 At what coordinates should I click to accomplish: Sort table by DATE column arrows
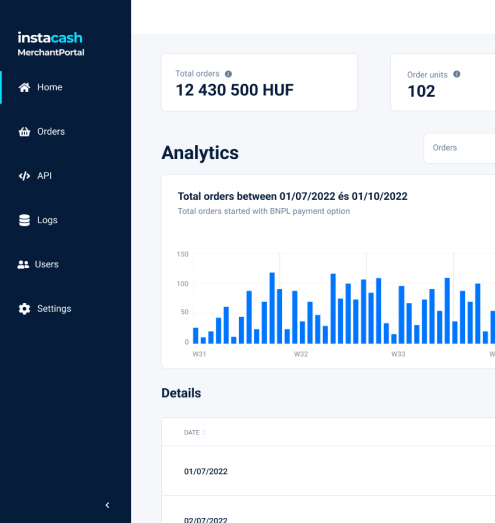point(203,433)
